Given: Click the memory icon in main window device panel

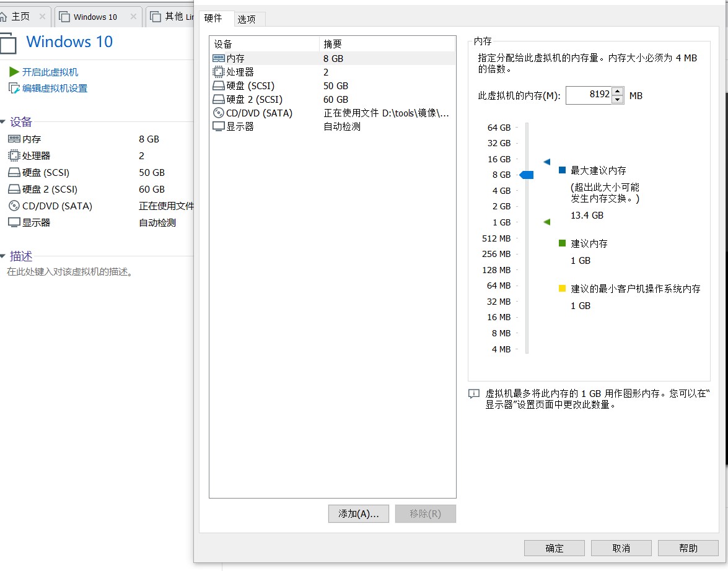Looking at the screenshot, I should point(14,139).
